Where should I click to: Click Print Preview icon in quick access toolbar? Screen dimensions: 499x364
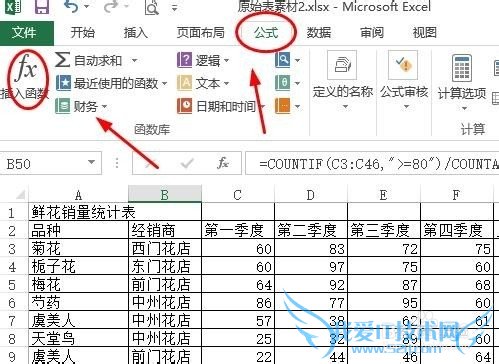152,7
